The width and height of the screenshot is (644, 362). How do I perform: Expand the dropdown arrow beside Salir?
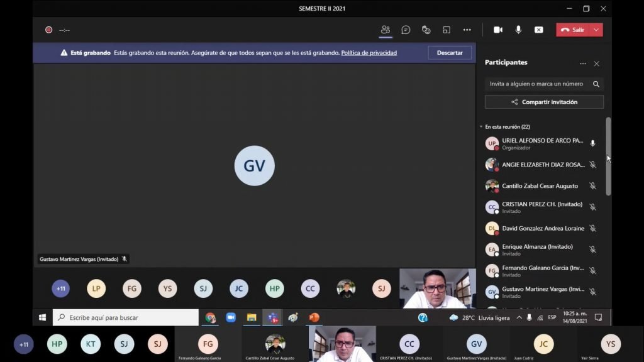tap(596, 30)
